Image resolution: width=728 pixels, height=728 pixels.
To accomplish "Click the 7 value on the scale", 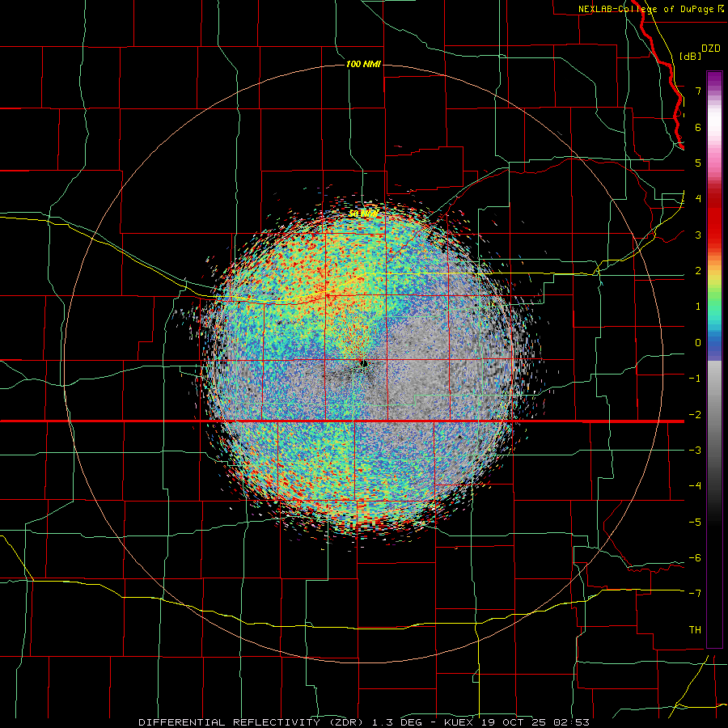I will click(x=698, y=91).
